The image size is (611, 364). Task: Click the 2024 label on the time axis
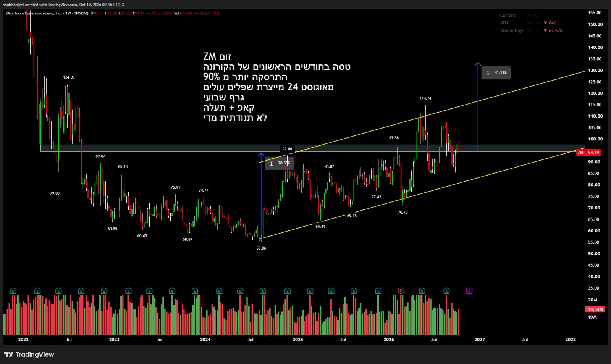(x=205, y=340)
